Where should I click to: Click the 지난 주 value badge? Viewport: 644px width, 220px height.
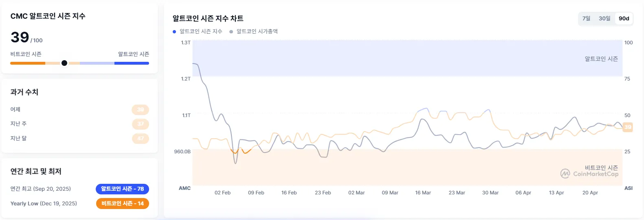coord(141,124)
